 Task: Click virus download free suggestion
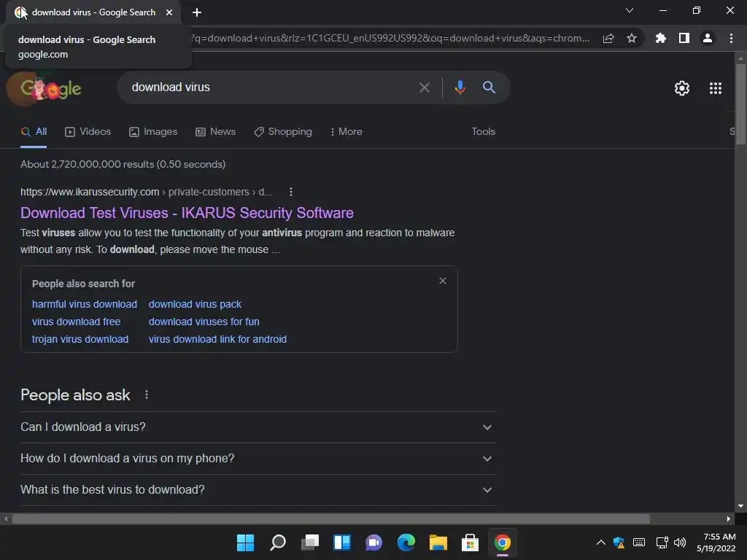pyautogui.click(x=76, y=322)
